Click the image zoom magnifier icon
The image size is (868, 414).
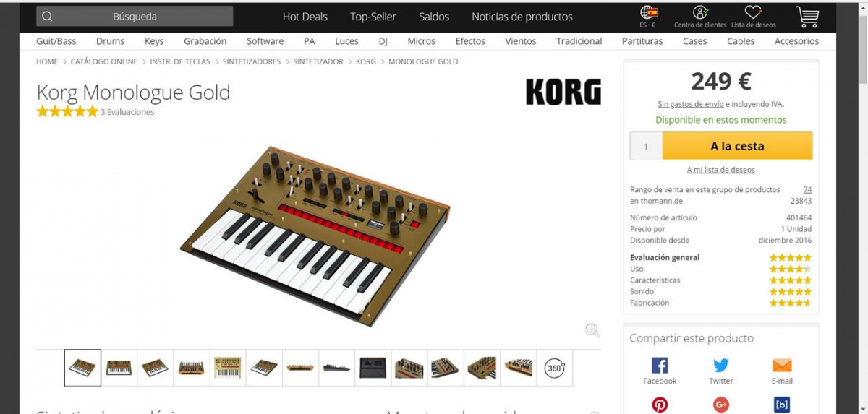click(592, 329)
